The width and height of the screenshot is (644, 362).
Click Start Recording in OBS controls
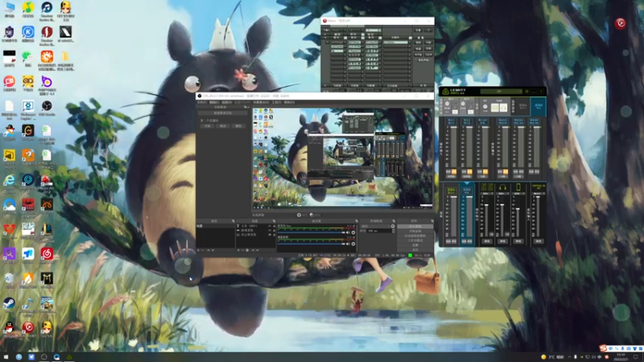(x=415, y=231)
